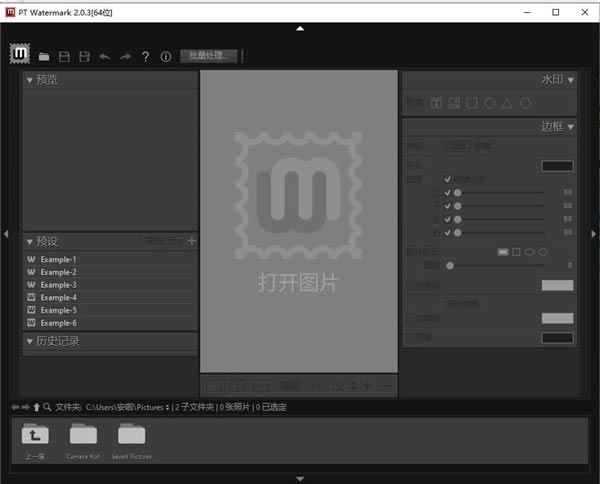The image size is (600, 484).
Task: Collapse the 边框 border panel
Action: (571, 127)
